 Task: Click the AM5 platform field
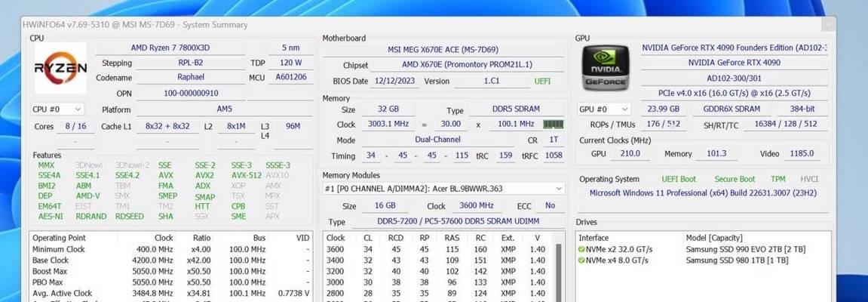pyautogui.click(x=225, y=109)
